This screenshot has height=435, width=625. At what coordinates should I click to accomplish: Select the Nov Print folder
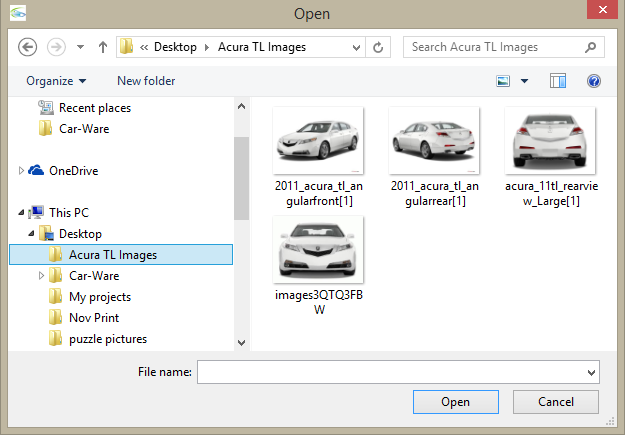pyautogui.click(x=94, y=318)
